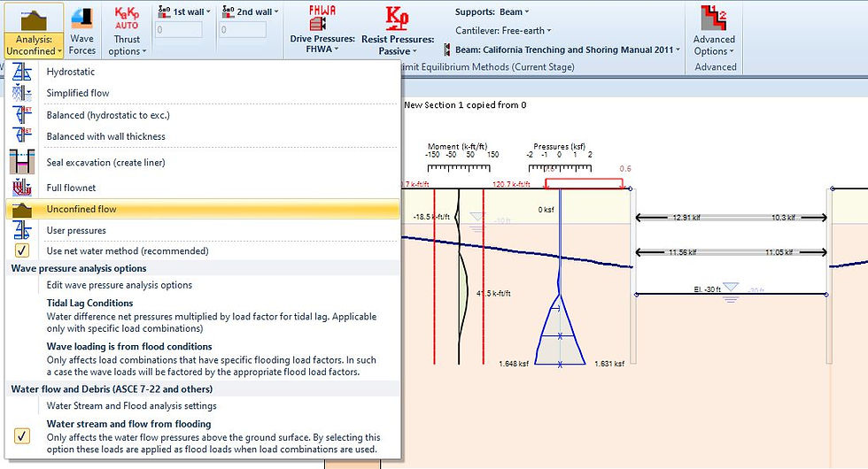Open the Thrust options Ka Kp auto menu
This screenshot has height=469, width=868.
(x=127, y=30)
